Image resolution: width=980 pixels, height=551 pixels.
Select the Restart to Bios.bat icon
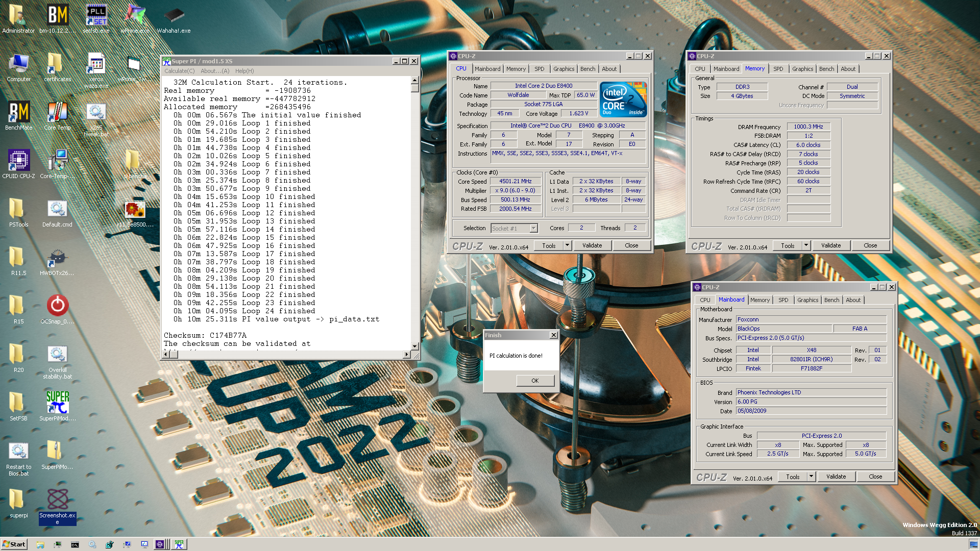point(18,459)
